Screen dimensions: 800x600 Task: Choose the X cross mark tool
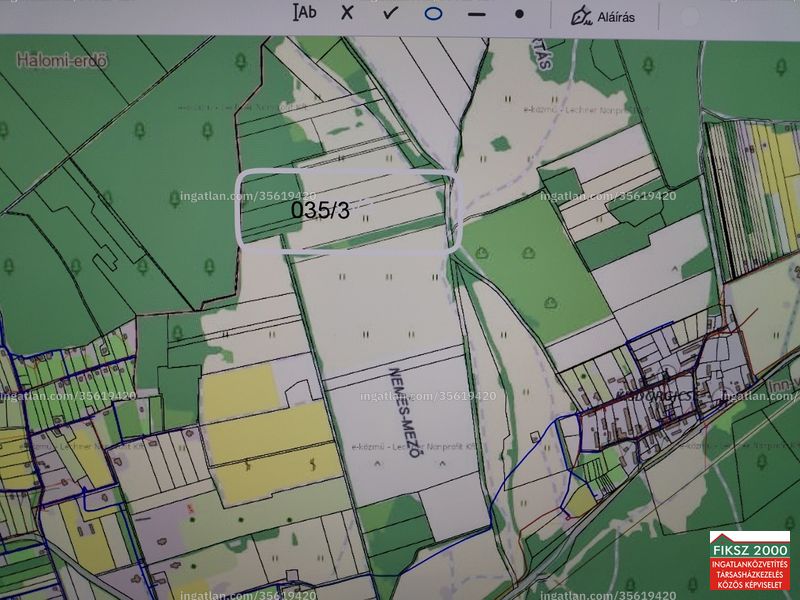(347, 13)
